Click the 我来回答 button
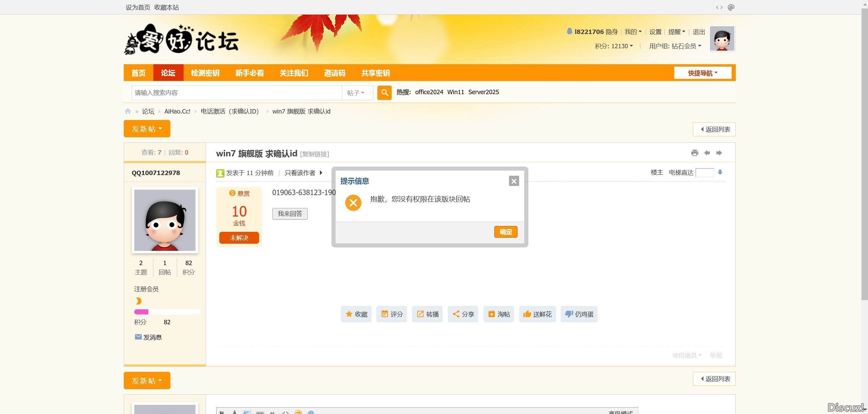The image size is (868, 414). (x=290, y=214)
